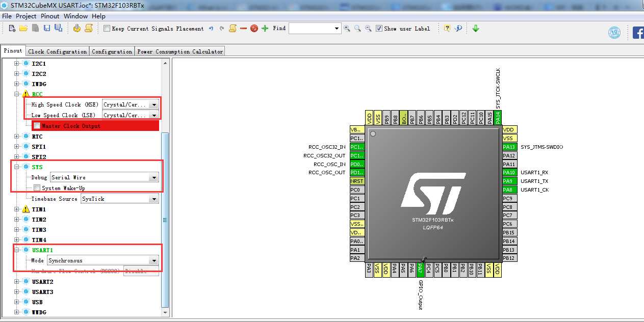Click the Undo arrow icon
This screenshot has height=322, width=644.
pyautogui.click(x=211, y=29)
